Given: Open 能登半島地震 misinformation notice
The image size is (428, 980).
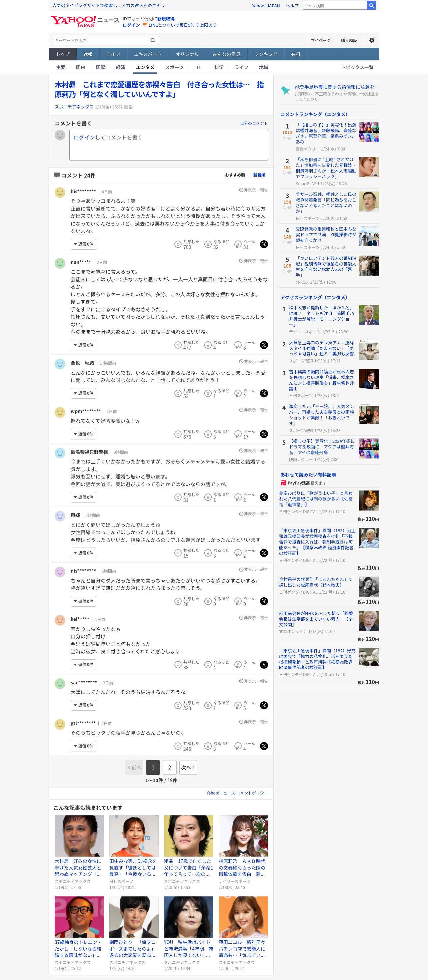Looking at the screenshot, I should point(334,87).
